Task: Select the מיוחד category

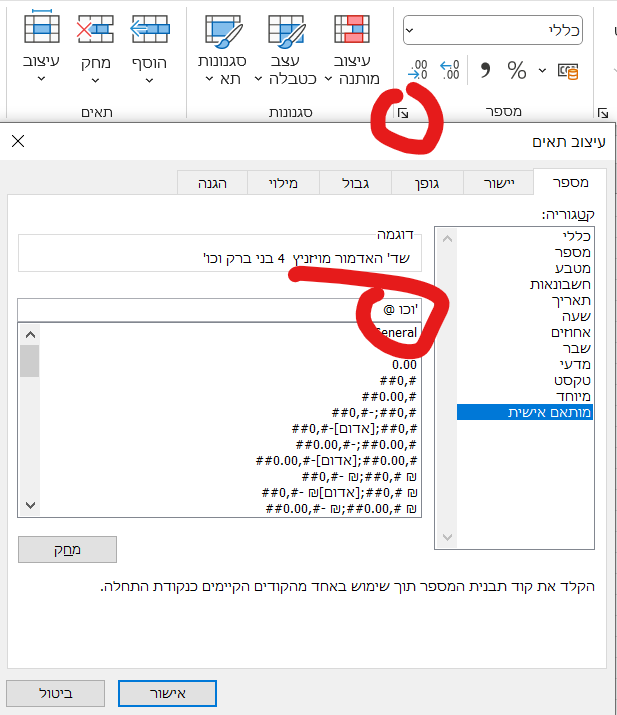Action: click(525, 396)
